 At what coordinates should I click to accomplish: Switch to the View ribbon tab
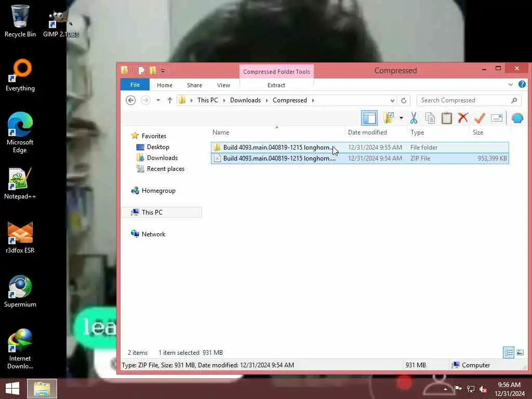coord(223,85)
